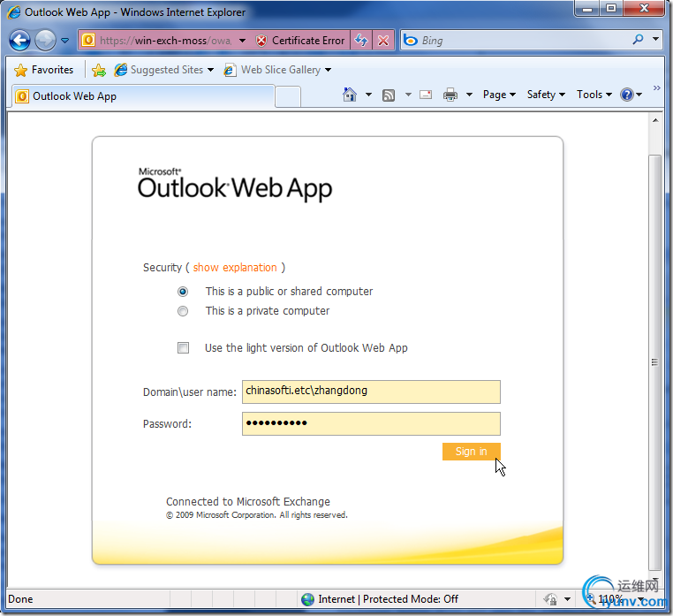Open the recent pages dropdown arrow
This screenshot has width=673, height=616.
point(64,41)
